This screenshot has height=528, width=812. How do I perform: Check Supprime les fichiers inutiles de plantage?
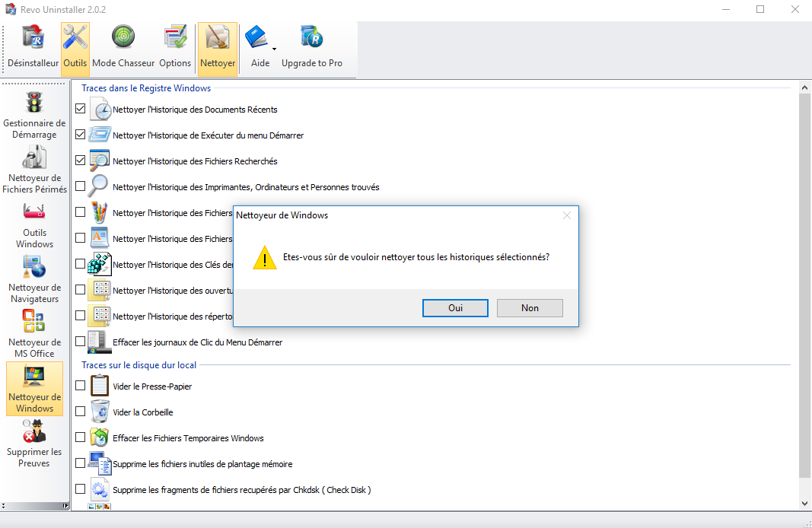click(80, 463)
